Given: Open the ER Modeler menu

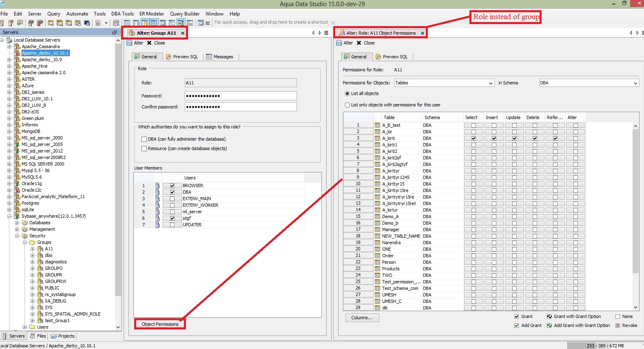Looking at the screenshot, I should 152,13.
